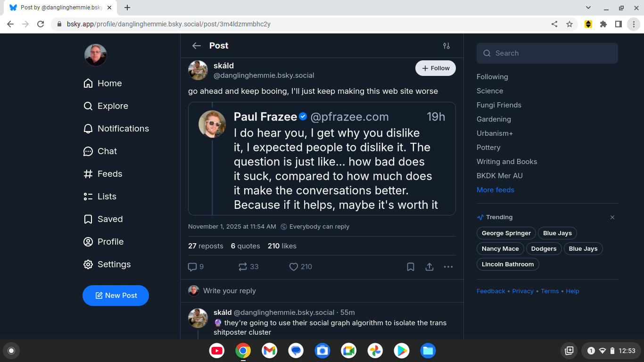Bookmark this page with star icon
This screenshot has width=644, height=362.
[570, 24]
